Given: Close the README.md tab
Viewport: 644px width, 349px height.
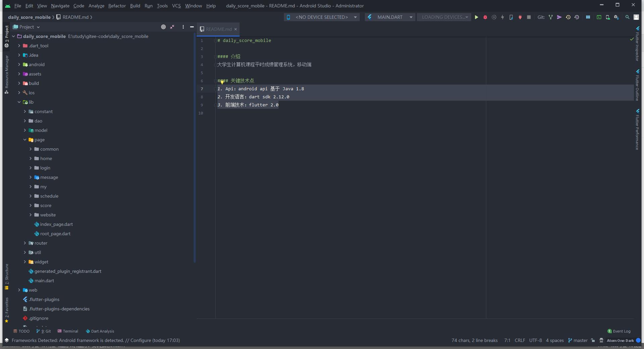Looking at the screenshot, I should [x=236, y=29].
